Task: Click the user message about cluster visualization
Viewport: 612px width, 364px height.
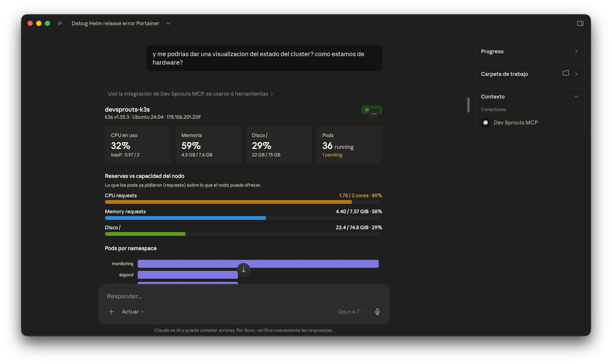Action: point(264,58)
